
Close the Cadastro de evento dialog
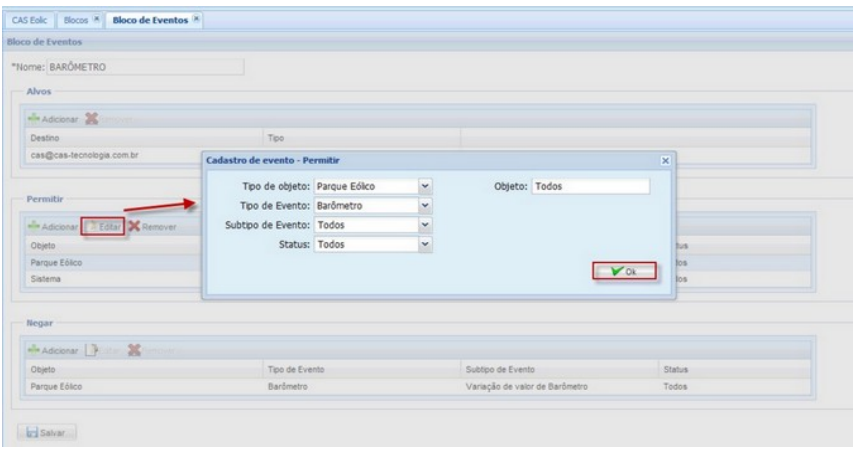pyautogui.click(x=665, y=160)
